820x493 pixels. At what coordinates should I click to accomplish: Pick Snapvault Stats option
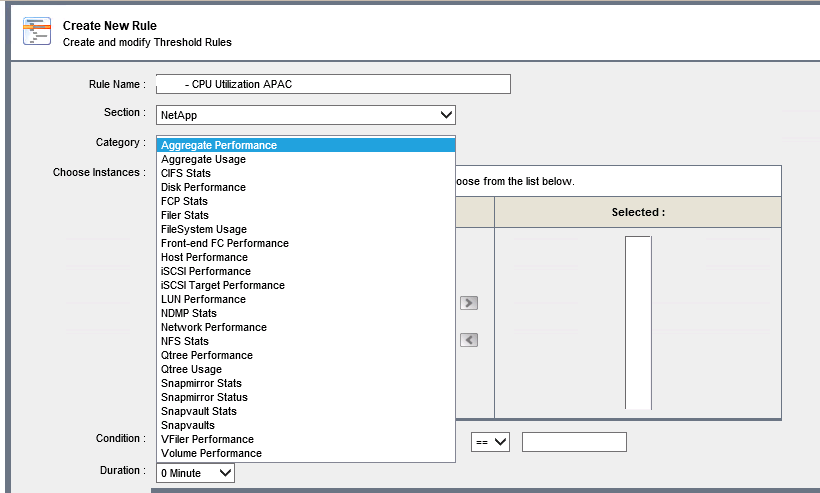(x=306, y=411)
